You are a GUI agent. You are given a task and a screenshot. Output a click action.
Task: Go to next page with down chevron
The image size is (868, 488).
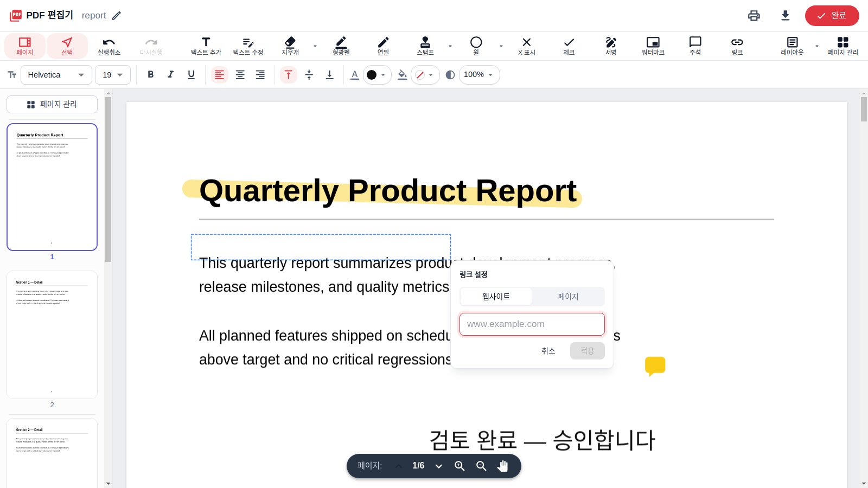pos(439,466)
